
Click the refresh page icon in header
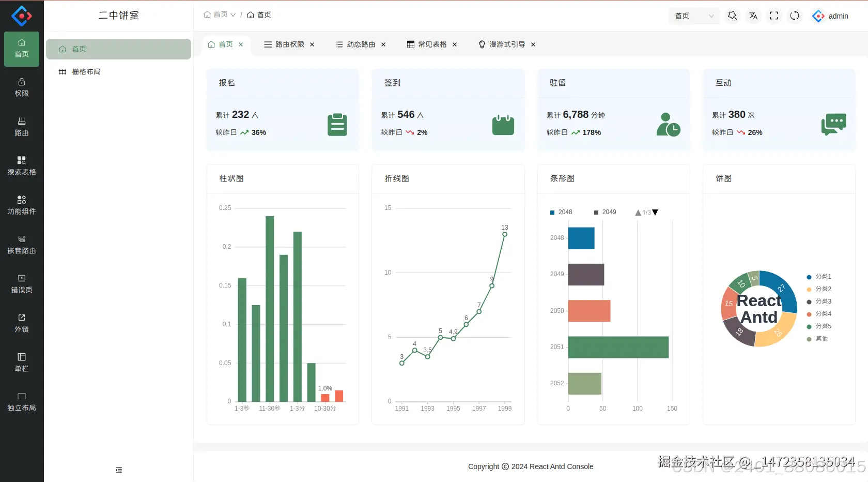click(795, 16)
